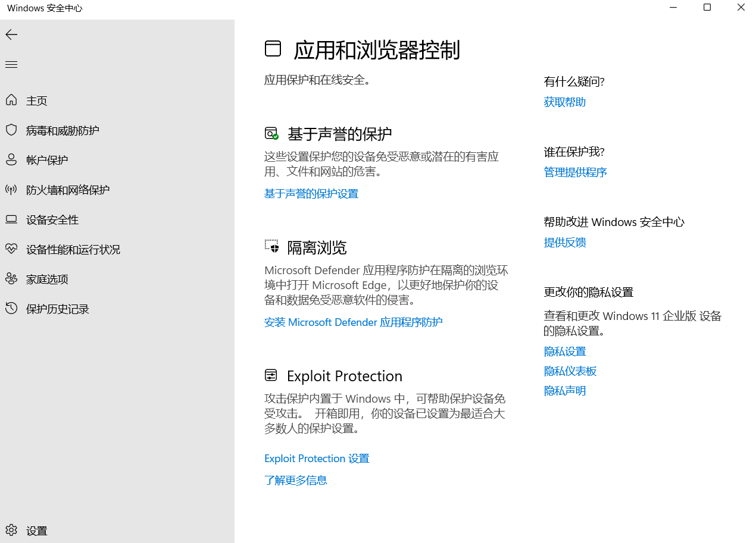
Task: Click the 谁在保护我? heading
Action: 574,152
